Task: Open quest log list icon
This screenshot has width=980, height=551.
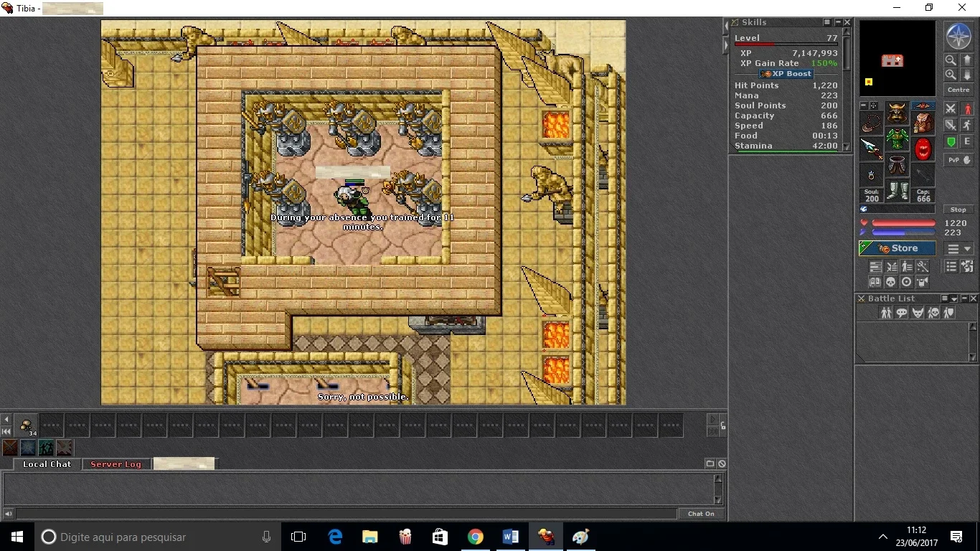Action: click(x=951, y=266)
